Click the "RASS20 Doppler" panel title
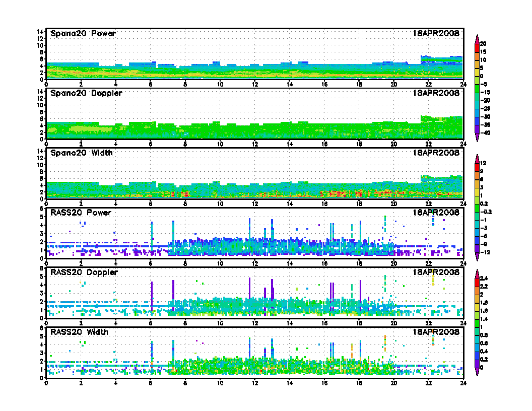 [84, 272]
